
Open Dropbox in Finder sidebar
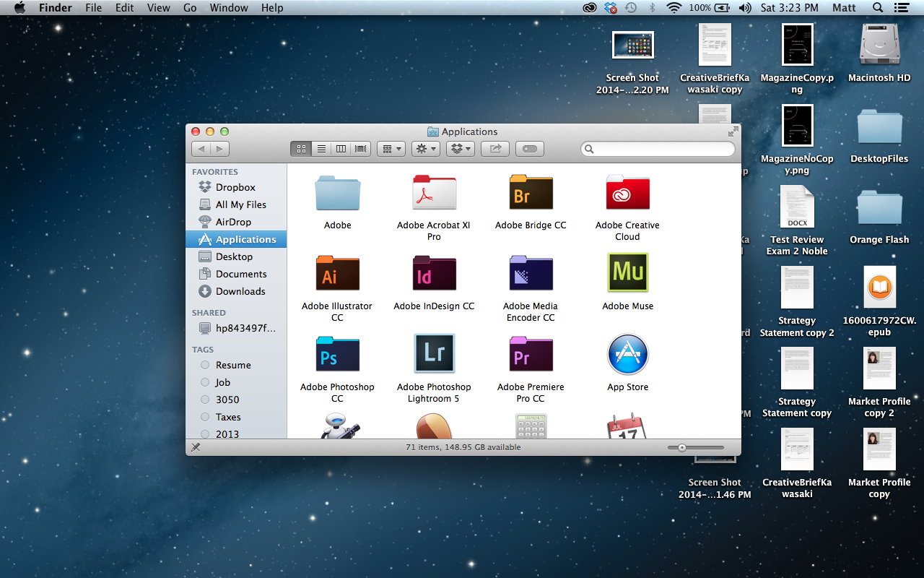click(236, 187)
